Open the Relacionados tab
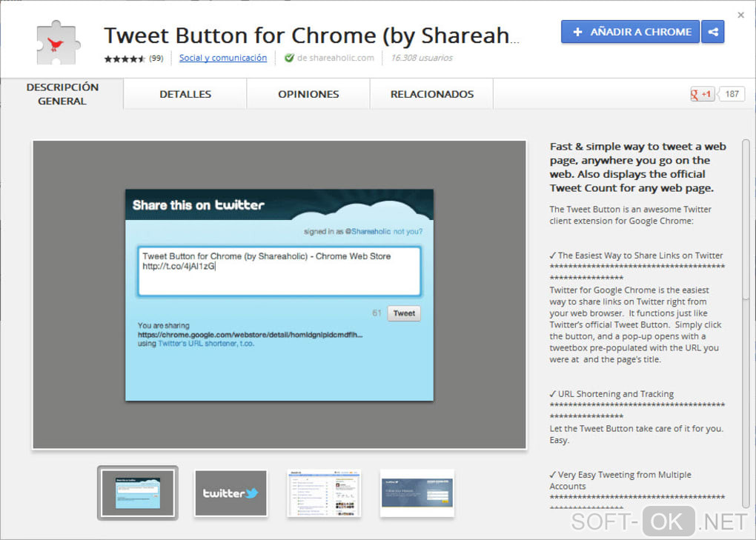Screen dimensions: 756x540 [x=432, y=94]
